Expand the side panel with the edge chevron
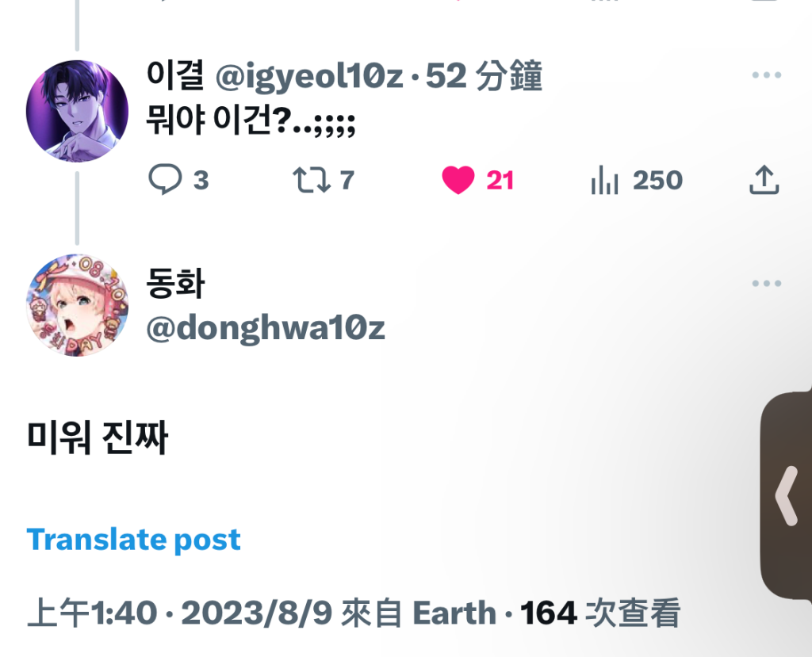Image resolution: width=812 pixels, height=657 pixels. tap(786, 496)
